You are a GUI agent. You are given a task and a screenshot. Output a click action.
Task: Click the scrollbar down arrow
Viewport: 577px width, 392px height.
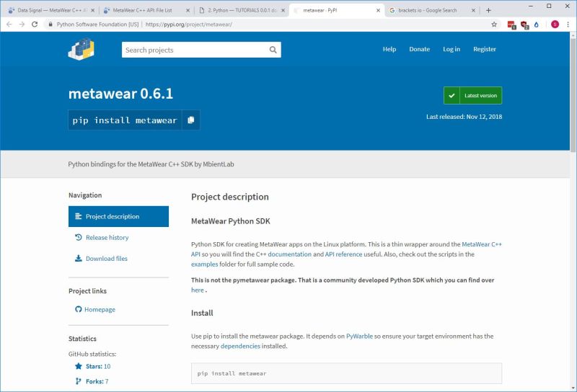(x=573, y=388)
